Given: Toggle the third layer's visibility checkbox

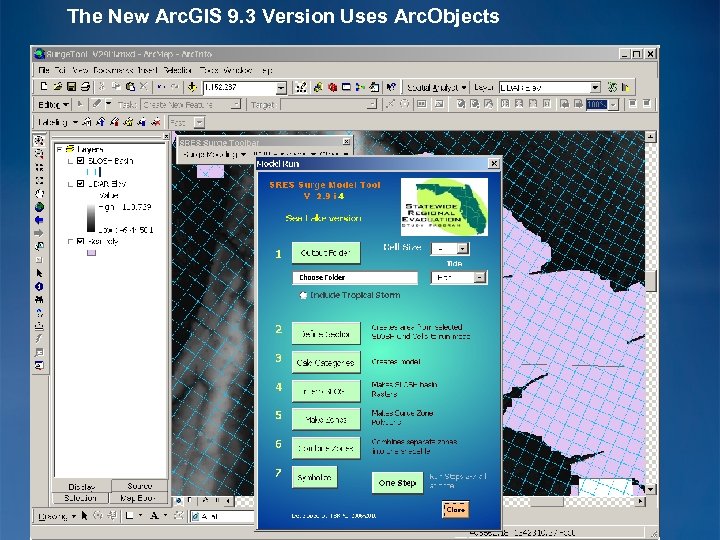Looking at the screenshot, I should click(81, 241).
